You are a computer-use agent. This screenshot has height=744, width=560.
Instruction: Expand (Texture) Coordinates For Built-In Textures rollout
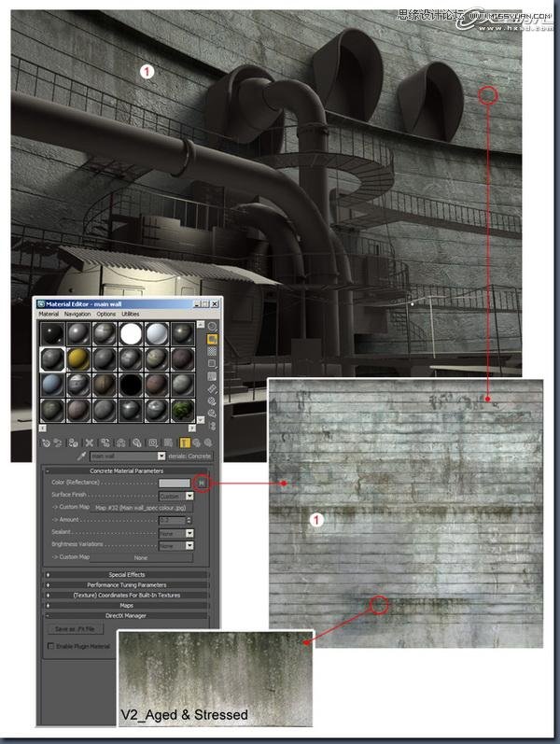[126, 595]
